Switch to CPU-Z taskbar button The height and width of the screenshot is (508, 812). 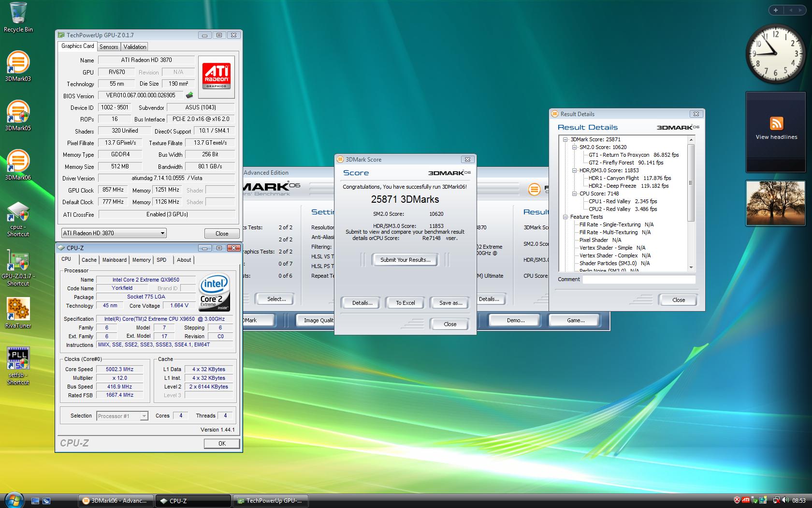point(193,501)
